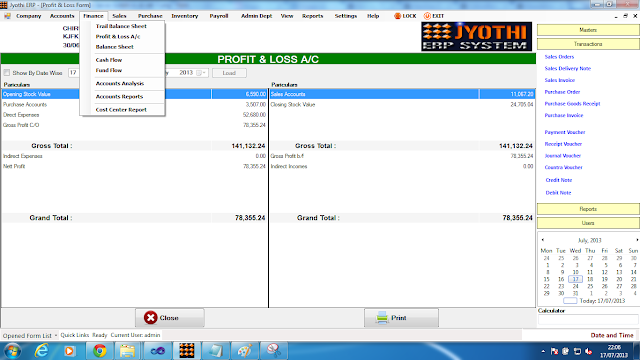Select Profit & Loss A/c menu entry
Viewport: 640px width, 360px height.
pos(118,36)
